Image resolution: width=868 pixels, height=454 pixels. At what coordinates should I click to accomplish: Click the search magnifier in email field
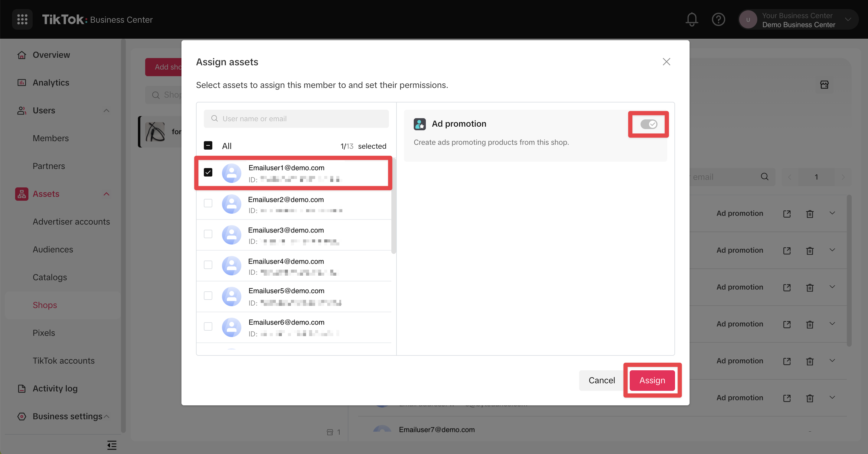[765, 177]
